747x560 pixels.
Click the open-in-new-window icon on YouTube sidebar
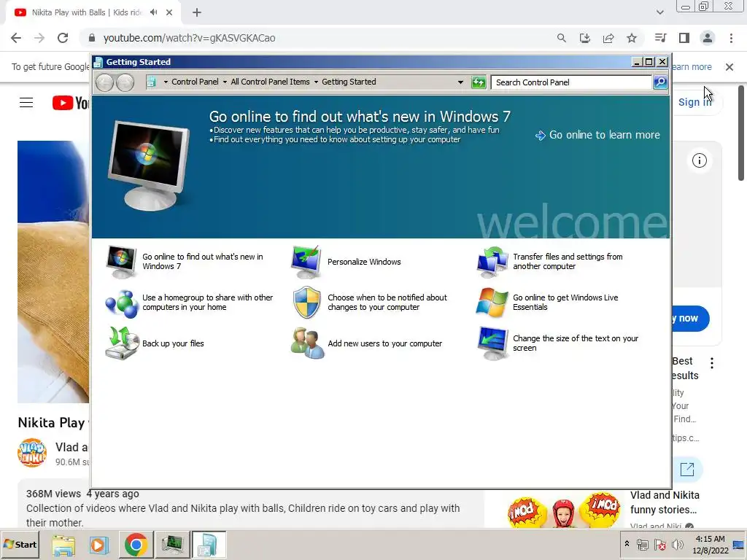pyautogui.click(x=687, y=470)
